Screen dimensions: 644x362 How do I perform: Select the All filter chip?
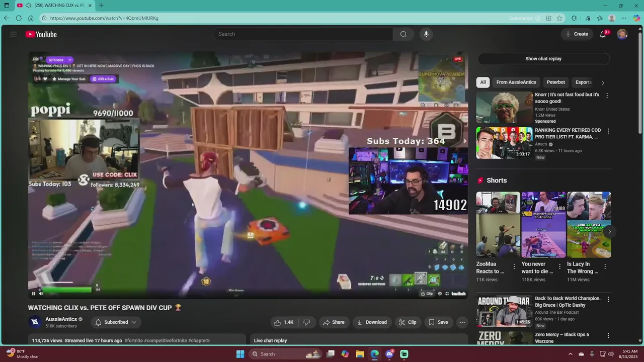tap(483, 82)
